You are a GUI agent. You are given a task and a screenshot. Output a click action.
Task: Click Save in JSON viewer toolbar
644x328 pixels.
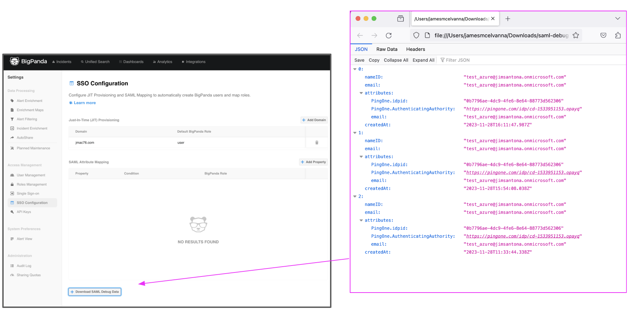[359, 60]
